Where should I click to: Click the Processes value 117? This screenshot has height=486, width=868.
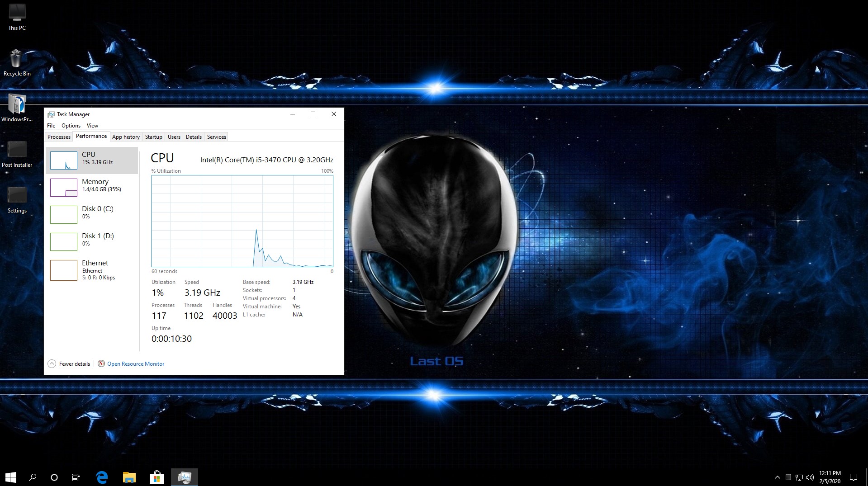pyautogui.click(x=159, y=316)
